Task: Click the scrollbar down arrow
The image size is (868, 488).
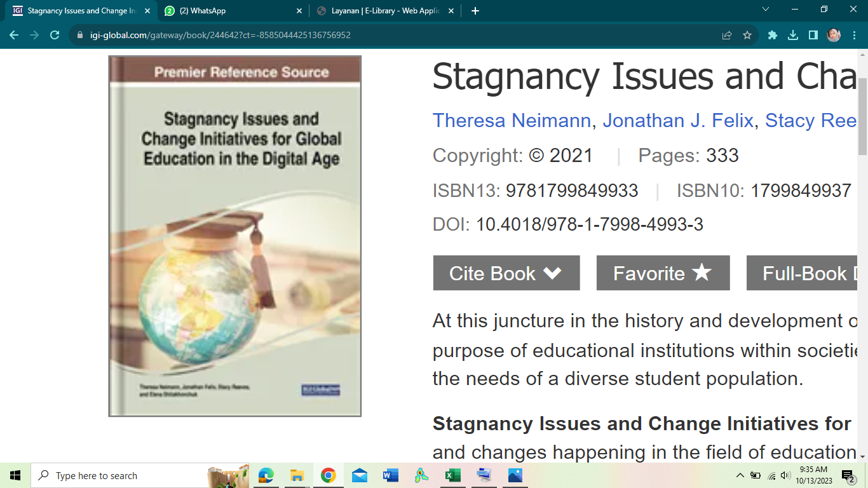Action: (862, 457)
